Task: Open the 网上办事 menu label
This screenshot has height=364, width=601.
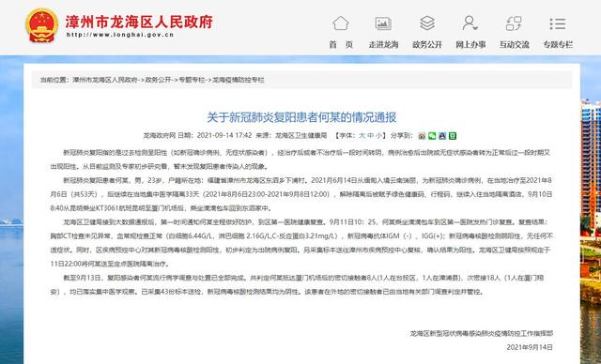Action: 470,44
